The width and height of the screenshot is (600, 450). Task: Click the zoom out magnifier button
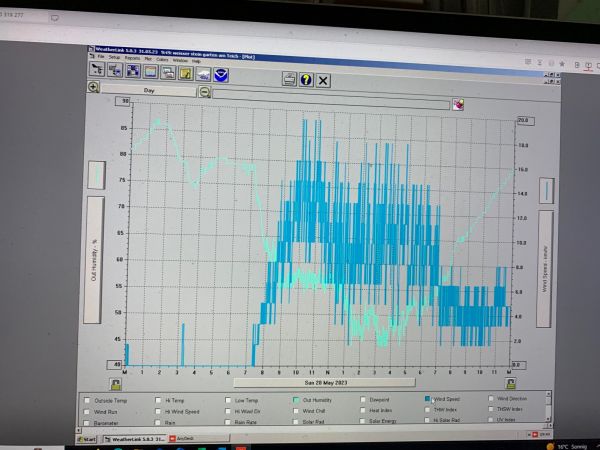204,91
